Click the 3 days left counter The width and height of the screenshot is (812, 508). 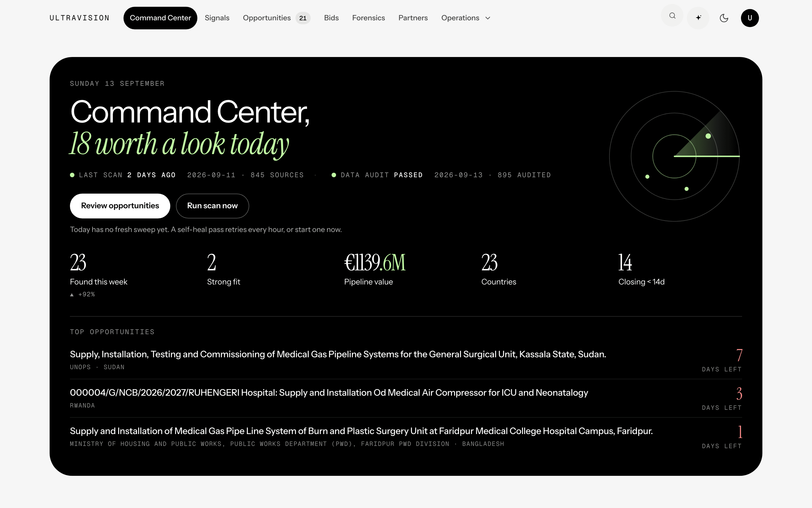722,399
